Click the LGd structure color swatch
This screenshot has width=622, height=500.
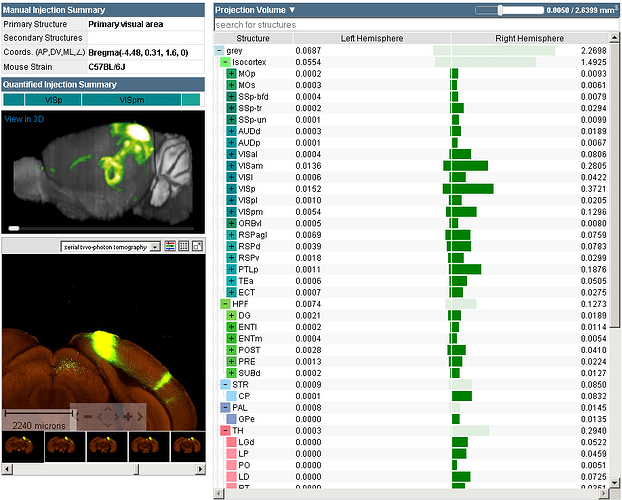coord(231,442)
